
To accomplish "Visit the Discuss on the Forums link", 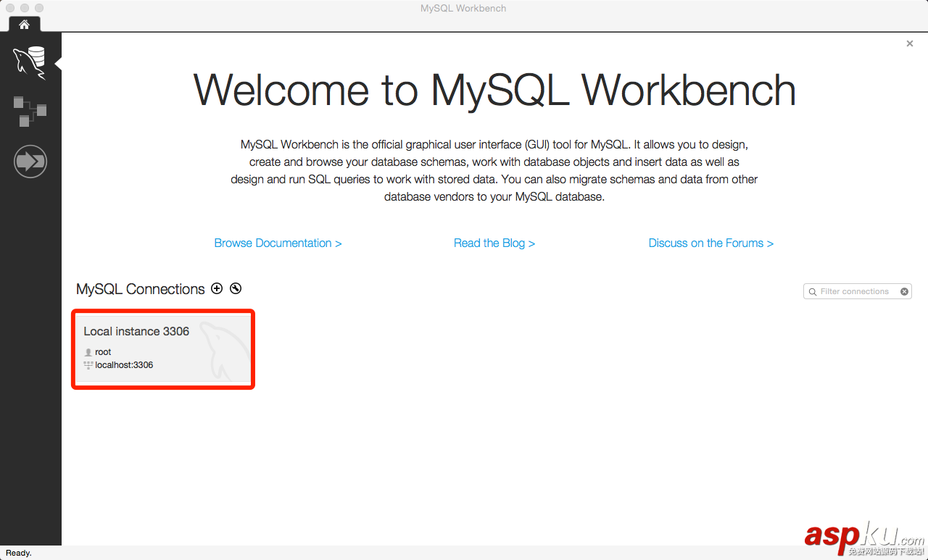I will click(710, 243).
